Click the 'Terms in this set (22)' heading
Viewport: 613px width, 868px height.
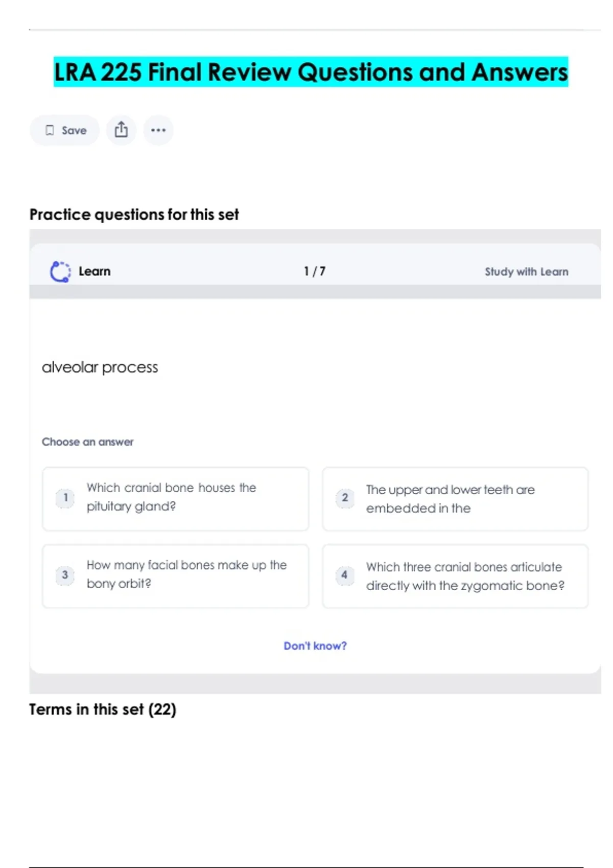tap(103, 710)
